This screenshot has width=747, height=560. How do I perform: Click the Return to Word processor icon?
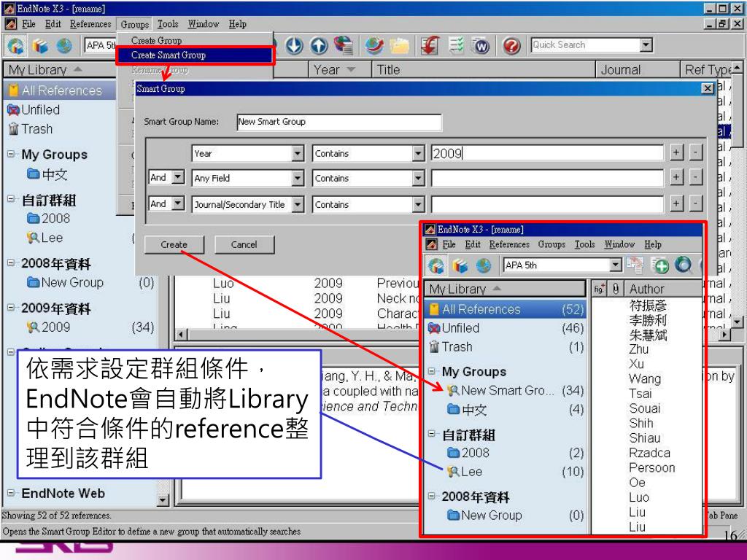[481, 46]
